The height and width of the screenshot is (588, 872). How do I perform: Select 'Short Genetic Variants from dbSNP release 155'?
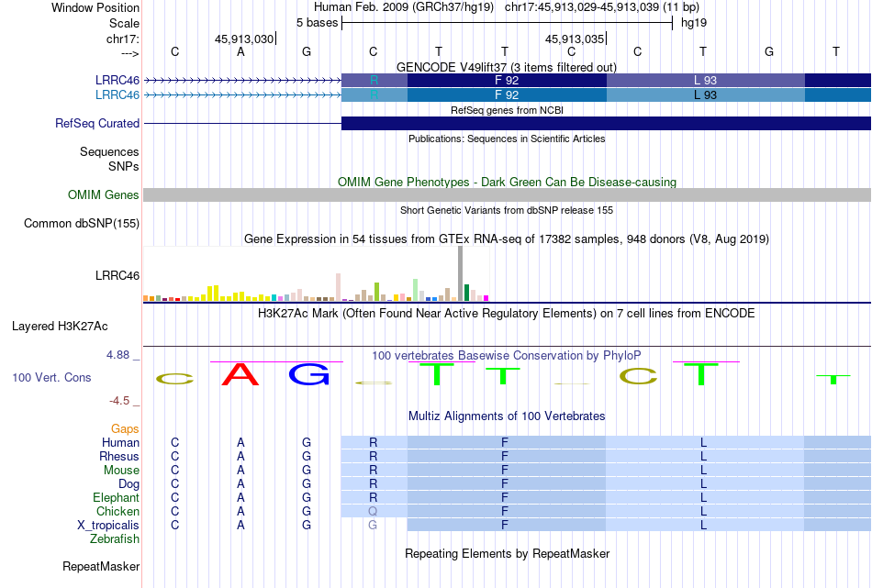507,210
